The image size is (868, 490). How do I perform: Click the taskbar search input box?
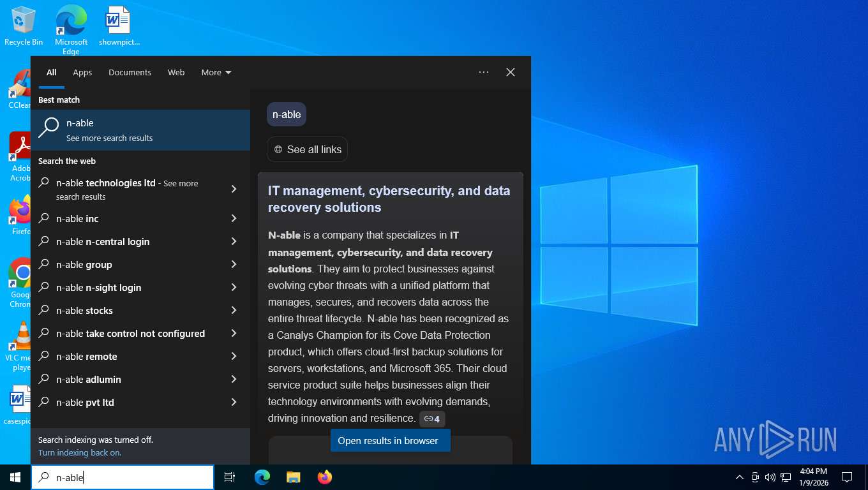(x=123, y=477)
